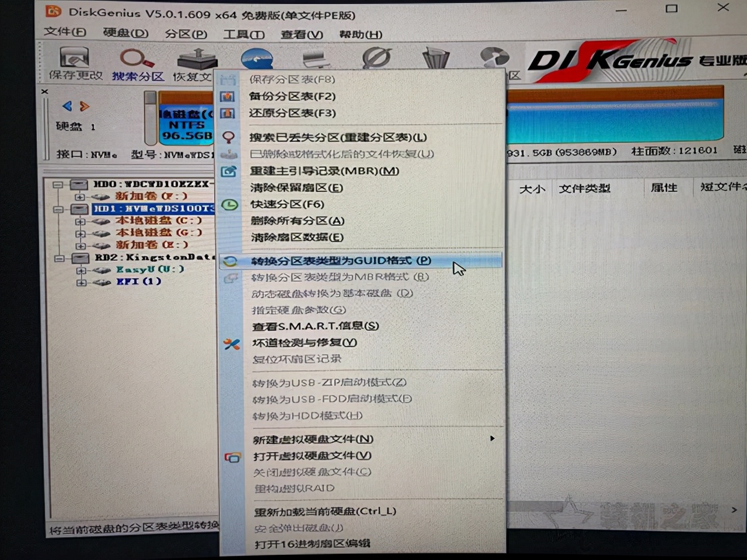The image size is (747, 560).
Task: Click the 恢复文件 recovery toolbar icon
Action: [x=197, y=58]
